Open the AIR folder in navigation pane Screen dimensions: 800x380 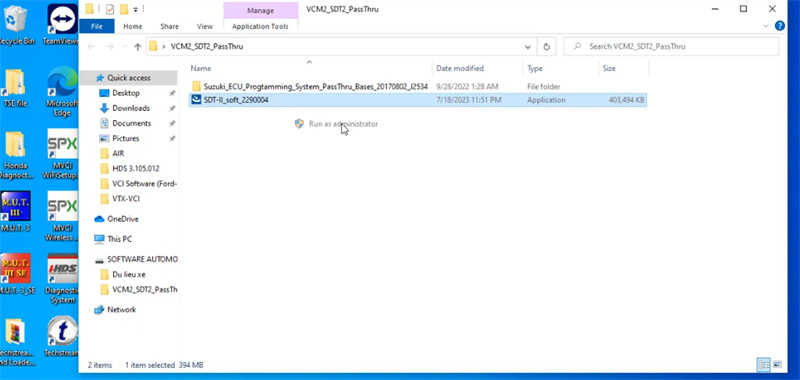point(118,154)
